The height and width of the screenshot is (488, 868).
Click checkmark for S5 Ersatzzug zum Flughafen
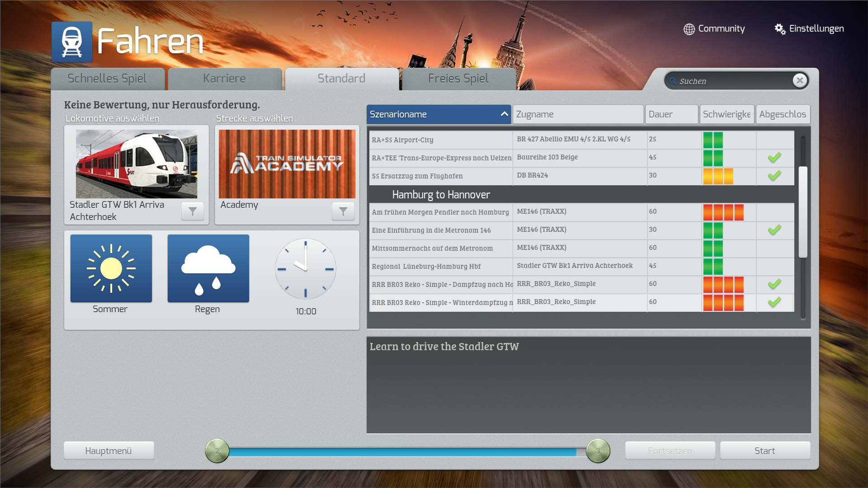coord(774,176)
